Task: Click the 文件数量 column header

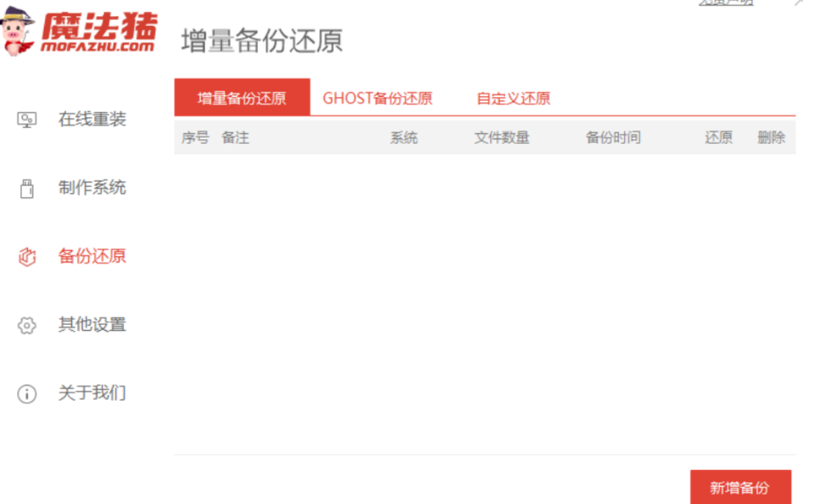Action: (502, 138)
